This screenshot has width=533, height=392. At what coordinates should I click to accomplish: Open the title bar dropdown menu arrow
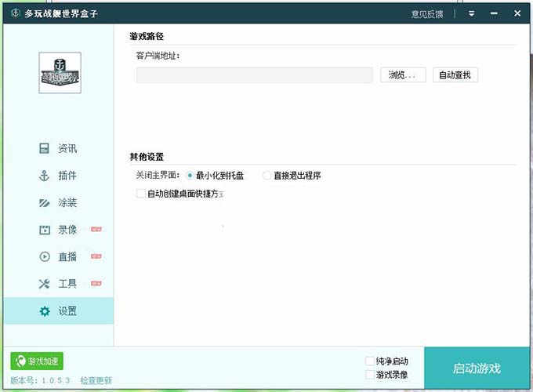coord(472,13)
